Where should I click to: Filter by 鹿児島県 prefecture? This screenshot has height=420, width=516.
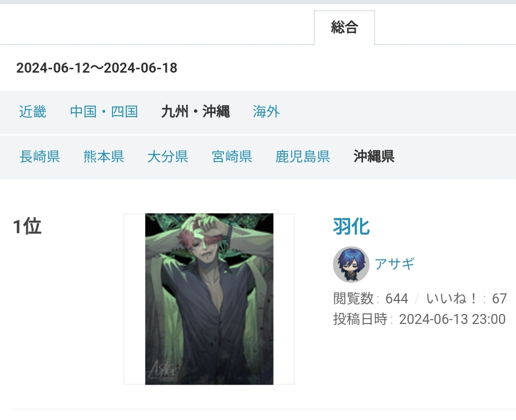303,157
